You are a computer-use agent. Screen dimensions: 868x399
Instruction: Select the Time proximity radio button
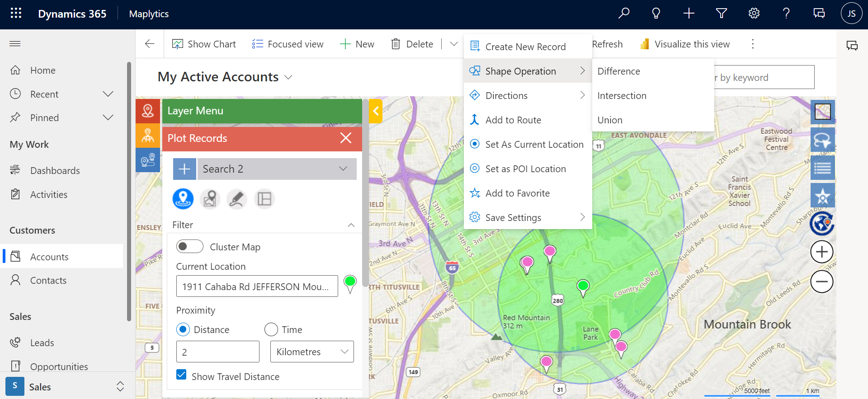point(271,329)
